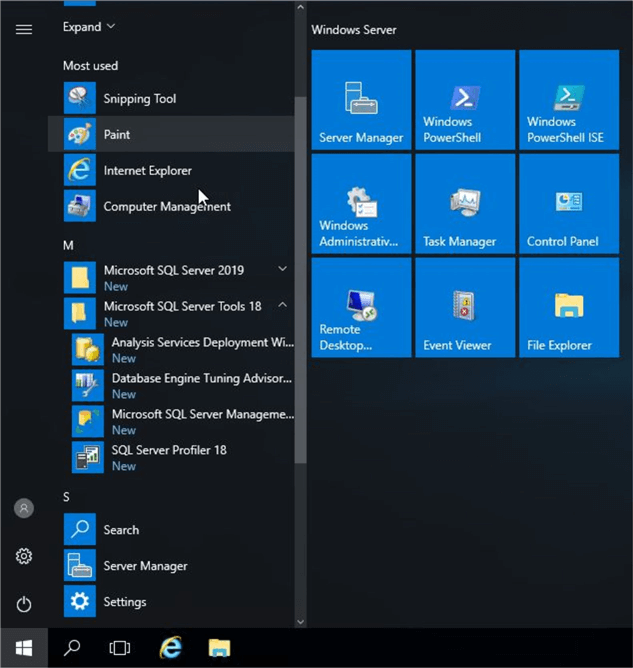This screenshot has width=633, height=668.
Task: Click the Power button in the sidebar
Action: 24,604
